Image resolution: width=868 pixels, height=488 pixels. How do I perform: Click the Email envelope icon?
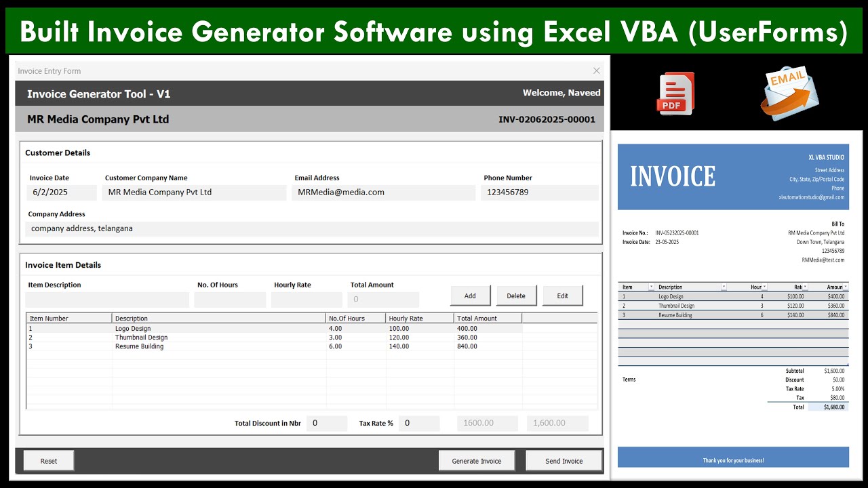[x=789, y=94]
